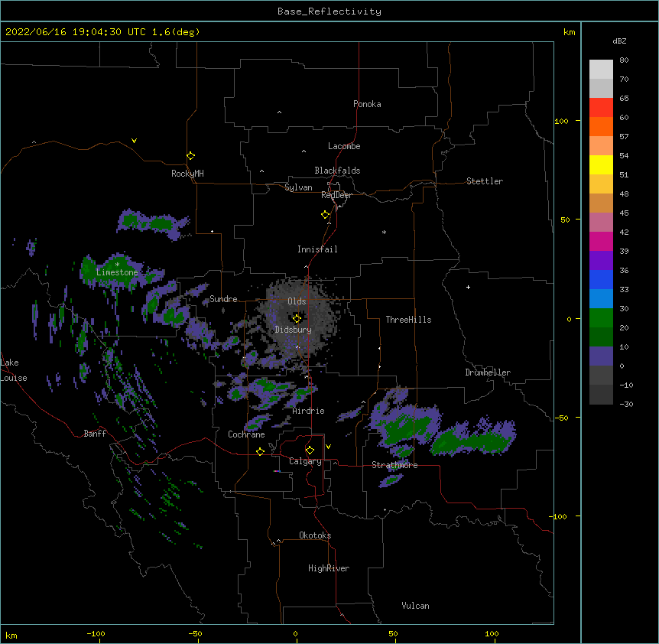Viewport: 659px width, 644px height.
Task: Click the yellow marker south of Cochrane
Action: point(260,451)
